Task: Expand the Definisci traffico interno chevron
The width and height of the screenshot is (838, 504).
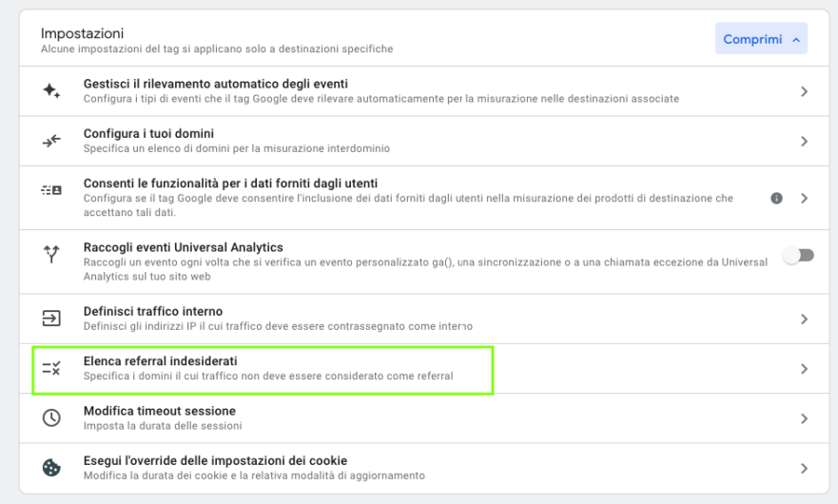Action: 805,320
